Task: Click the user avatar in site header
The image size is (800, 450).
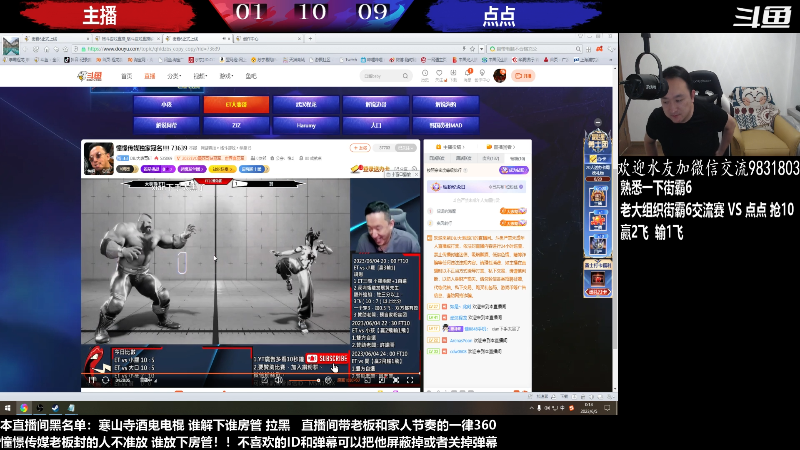Action: 499,76
